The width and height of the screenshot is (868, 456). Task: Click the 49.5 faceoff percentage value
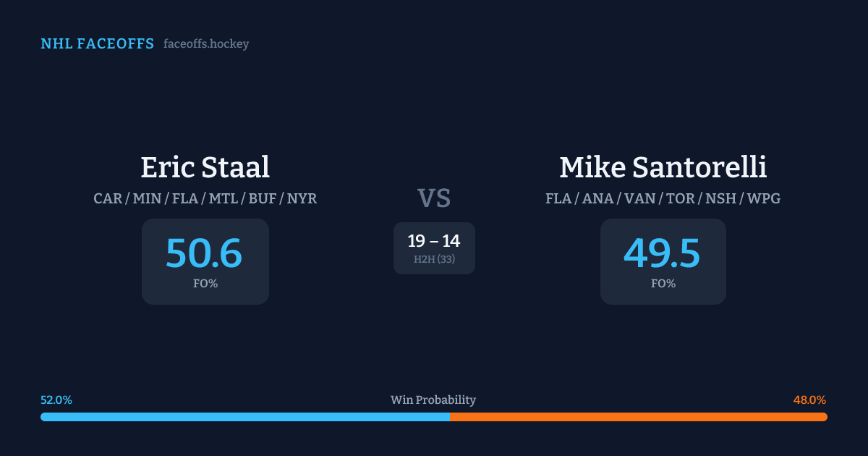[x=662, y=253]
